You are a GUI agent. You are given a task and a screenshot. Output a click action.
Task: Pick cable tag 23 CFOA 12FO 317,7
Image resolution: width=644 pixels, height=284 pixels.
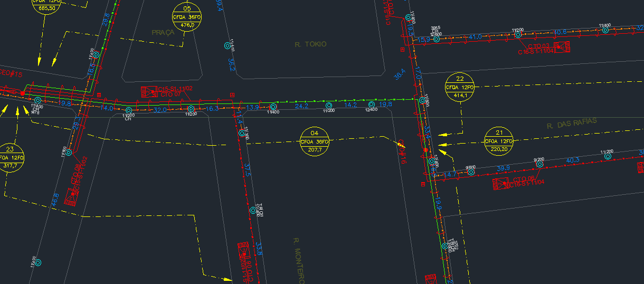(10, 157)
